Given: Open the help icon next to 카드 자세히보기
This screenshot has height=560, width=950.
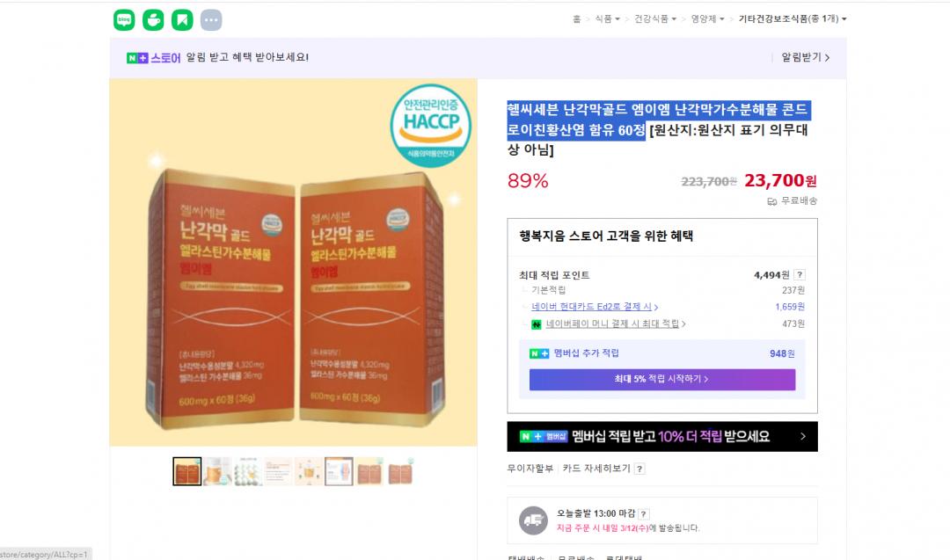Looking at the screenshot, I should [x=639, y=469].
